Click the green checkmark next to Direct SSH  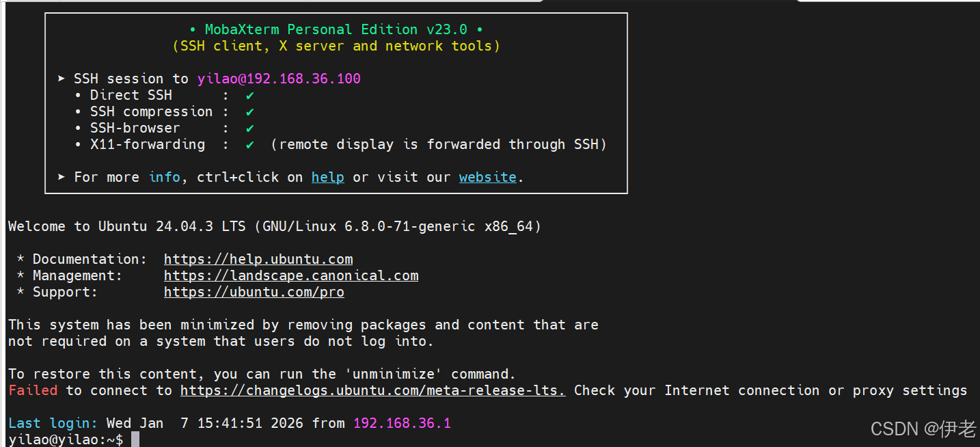coord(250,96)
